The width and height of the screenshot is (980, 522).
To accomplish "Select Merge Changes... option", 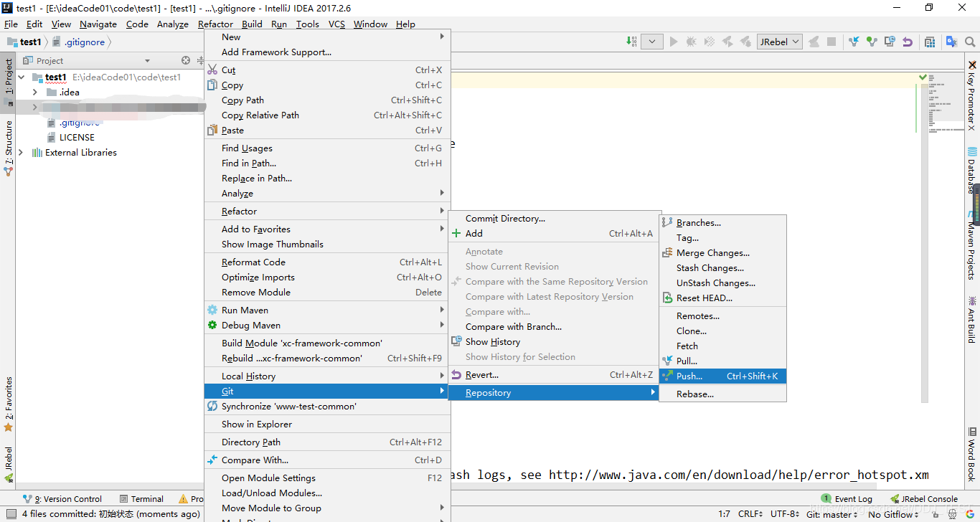I will (x=723, y=252).
